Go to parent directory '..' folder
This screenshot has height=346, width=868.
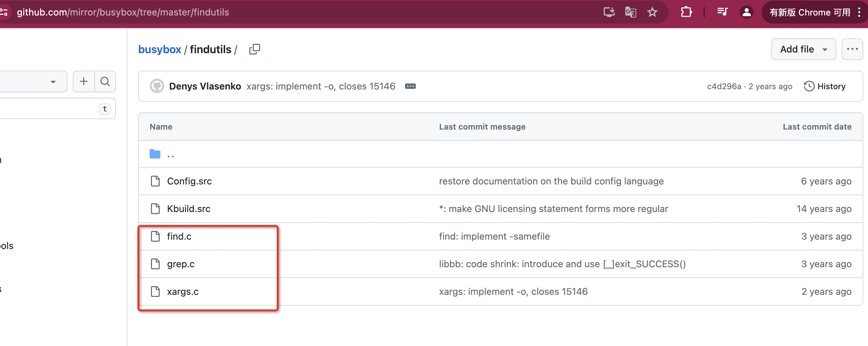click(170, 154)
